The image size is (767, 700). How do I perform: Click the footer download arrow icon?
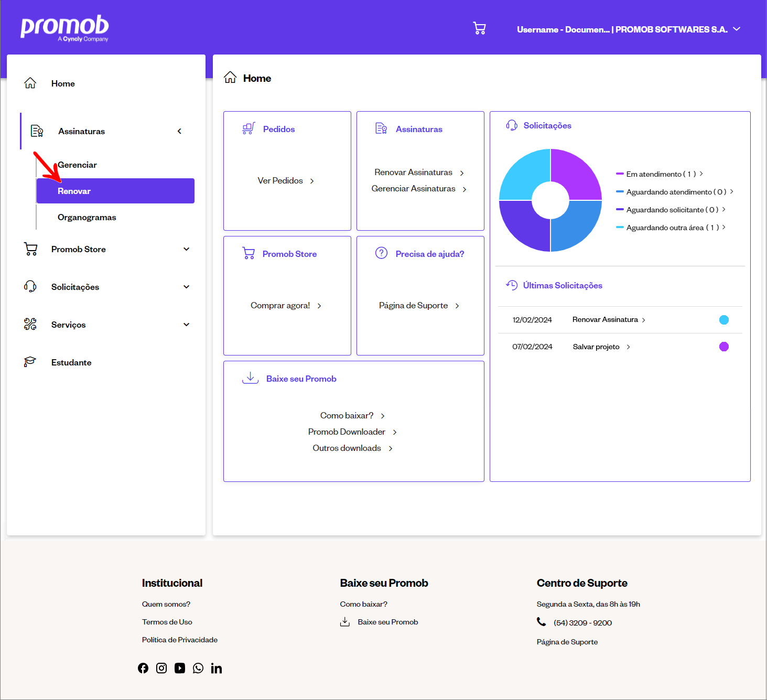345,622
